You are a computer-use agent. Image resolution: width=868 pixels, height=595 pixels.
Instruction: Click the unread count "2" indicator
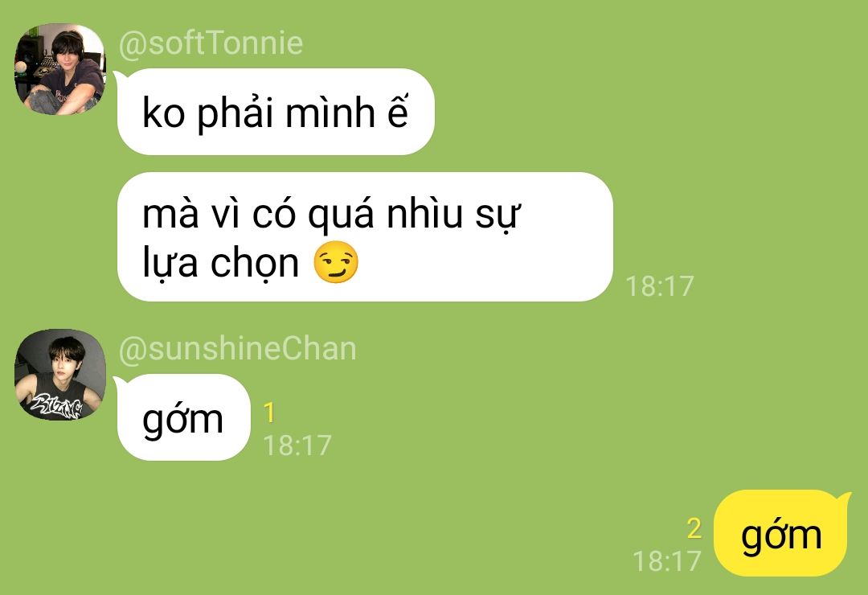(x=694, y=528)
